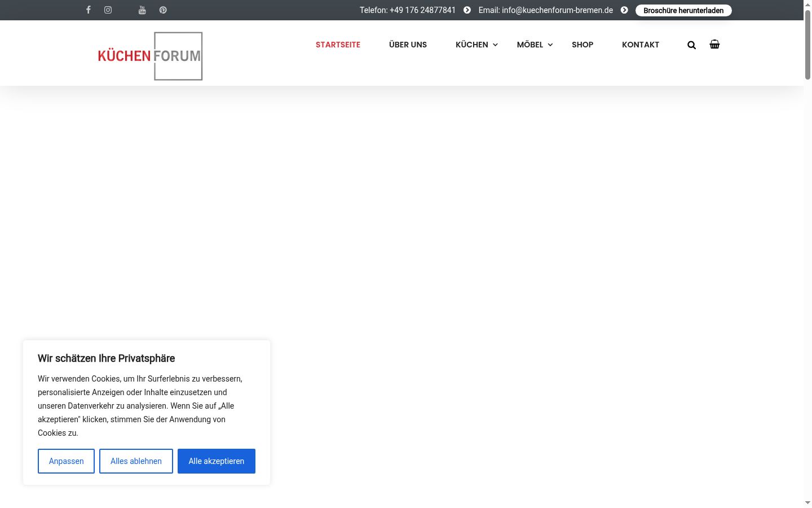Open the Facebook social link
This screenshot has height=508, width=812.
[x=89, y=10]
